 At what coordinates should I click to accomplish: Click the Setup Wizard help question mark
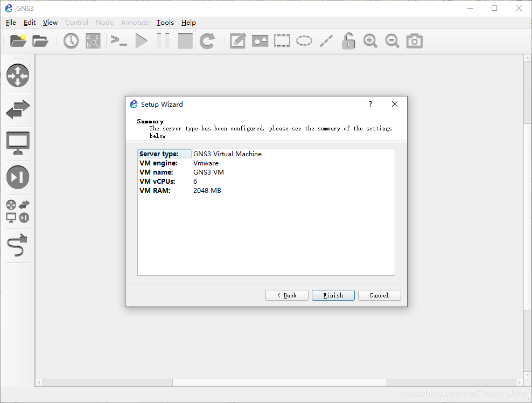(x=370, y=104)
